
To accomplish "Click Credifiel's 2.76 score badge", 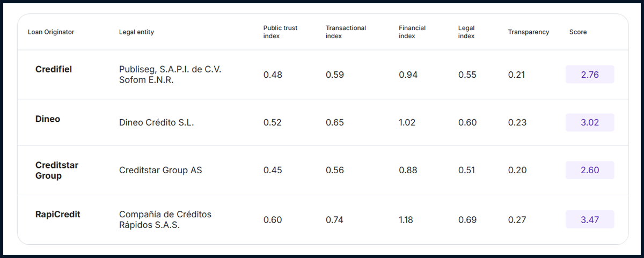I will (x=589, y=75).
